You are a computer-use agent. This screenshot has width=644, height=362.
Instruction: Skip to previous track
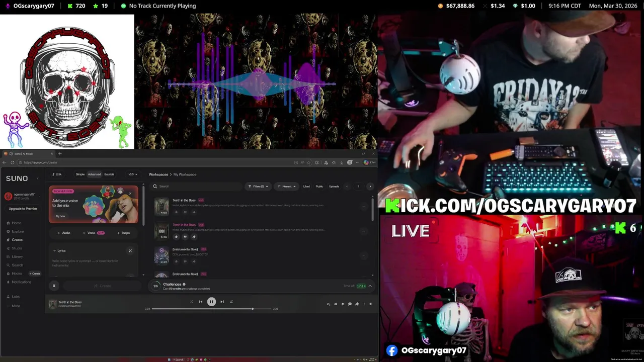click(201, 302)
